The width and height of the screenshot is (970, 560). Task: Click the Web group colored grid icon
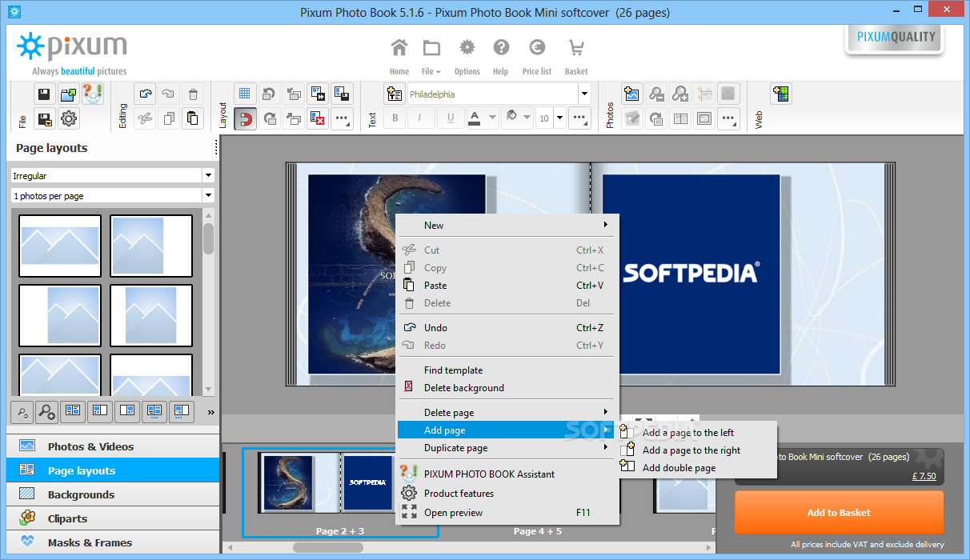pos(781,94)
